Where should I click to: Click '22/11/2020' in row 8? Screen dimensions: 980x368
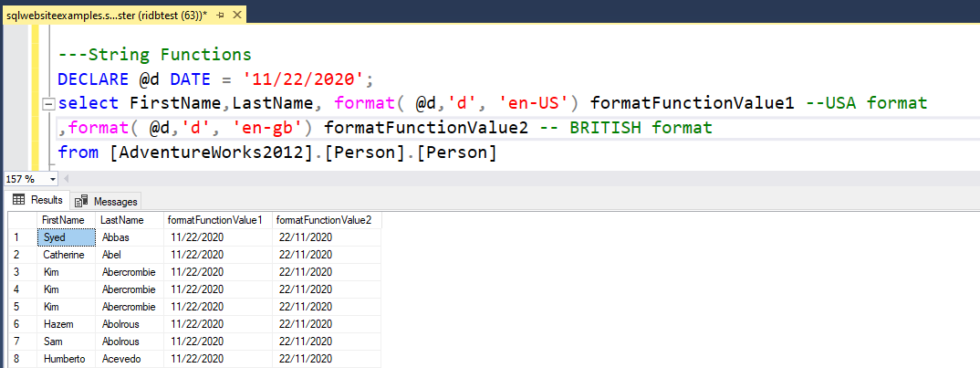[327, 359]
